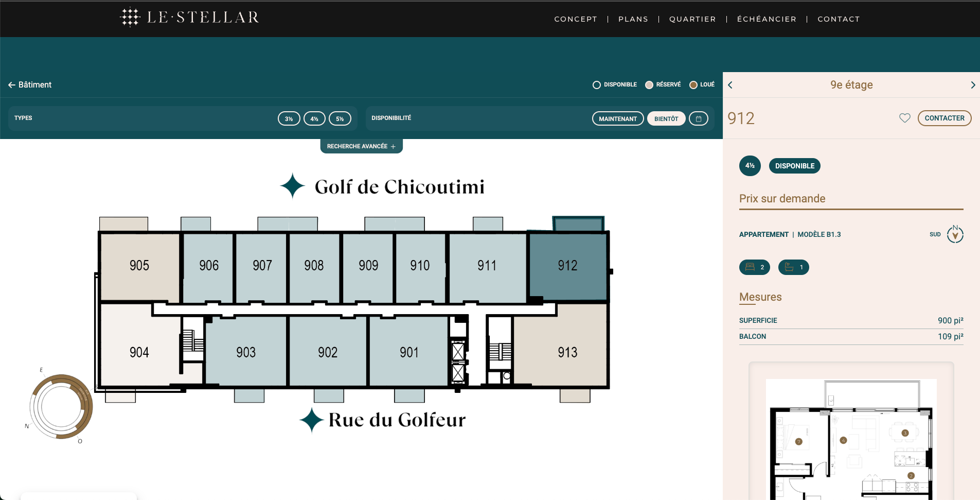Go to previous floor with left chevron
980x500 pixels.
(730, 85)
